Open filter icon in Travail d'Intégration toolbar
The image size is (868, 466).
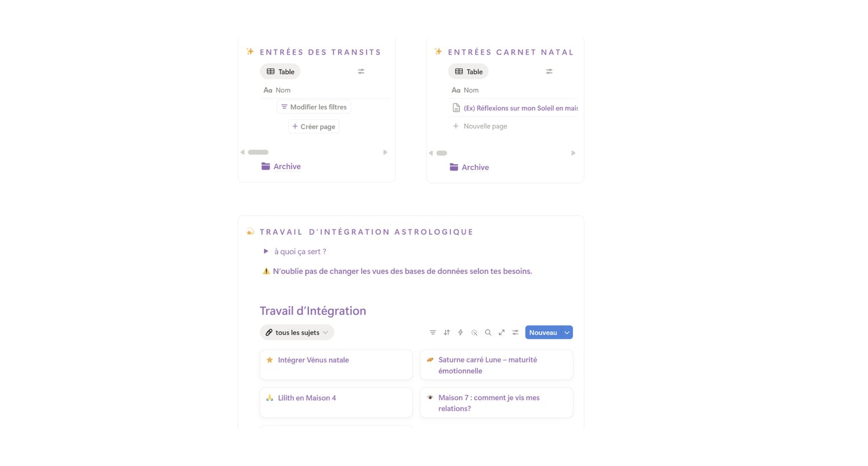tap(433, 332)
